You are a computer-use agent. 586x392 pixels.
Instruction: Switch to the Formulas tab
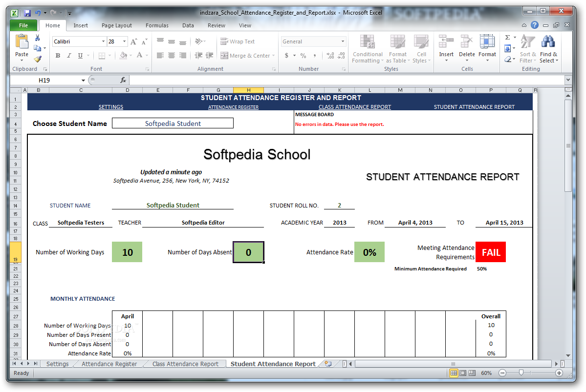(157, 25)
